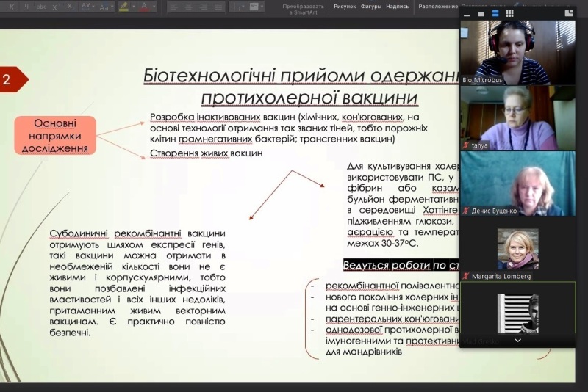This screenshot has height=392, width=588.
Task: Select Margarita Lomberg participant tile
Action: click(x=517, y=250)
